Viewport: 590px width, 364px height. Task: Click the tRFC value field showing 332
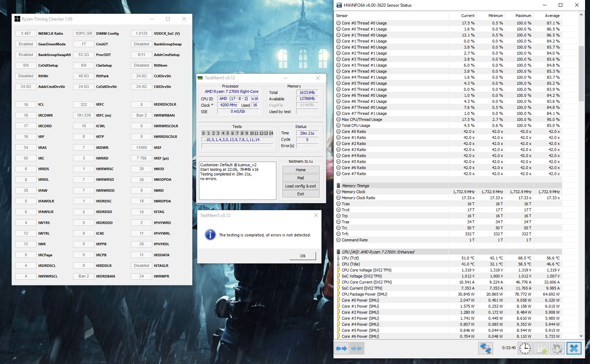coord(84,105)
